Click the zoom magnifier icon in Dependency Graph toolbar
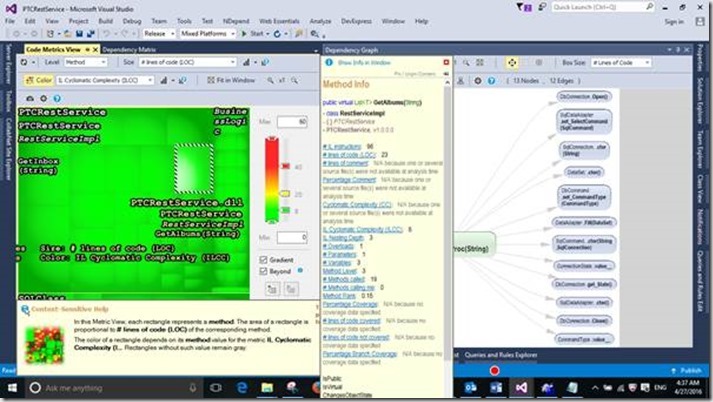Viewport: 713px width, 402px height. tap(466, 63)
